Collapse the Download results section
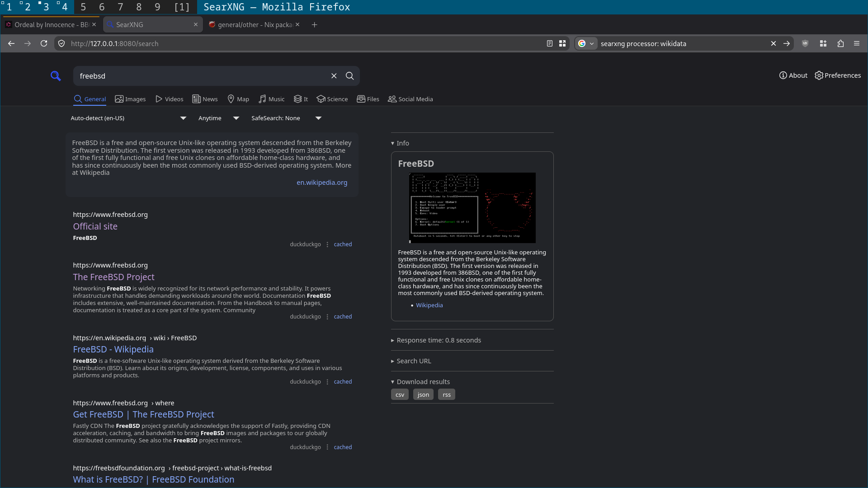 (x=420, y=382)
